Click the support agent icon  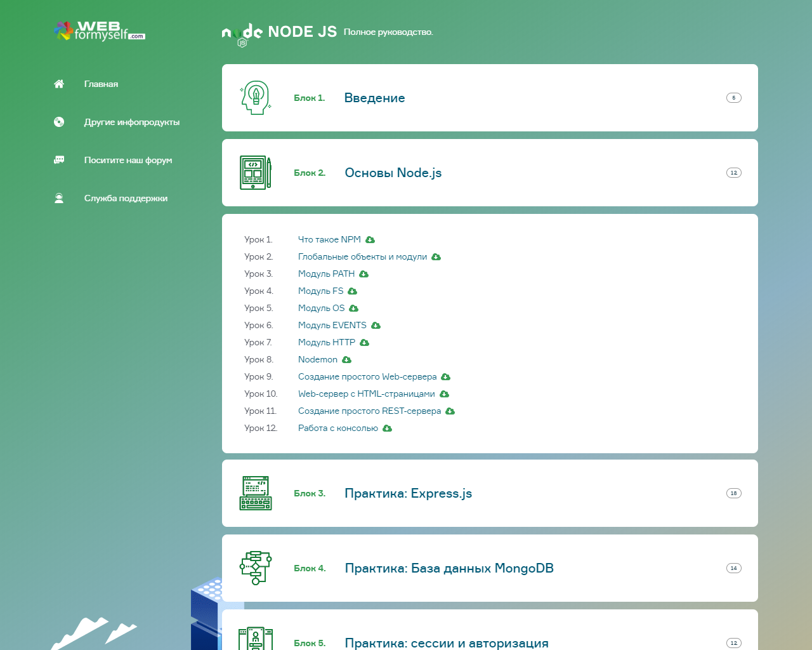[x=59, y=198]
